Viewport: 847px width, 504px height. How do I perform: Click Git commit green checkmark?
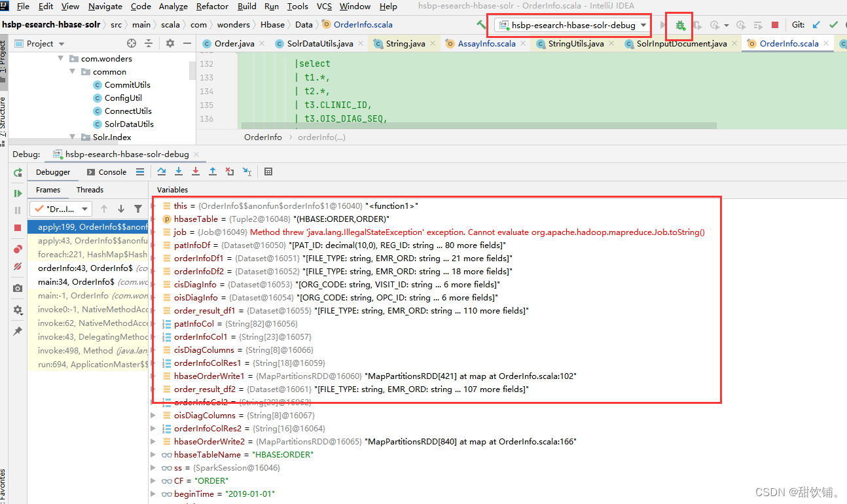[833, 25]
